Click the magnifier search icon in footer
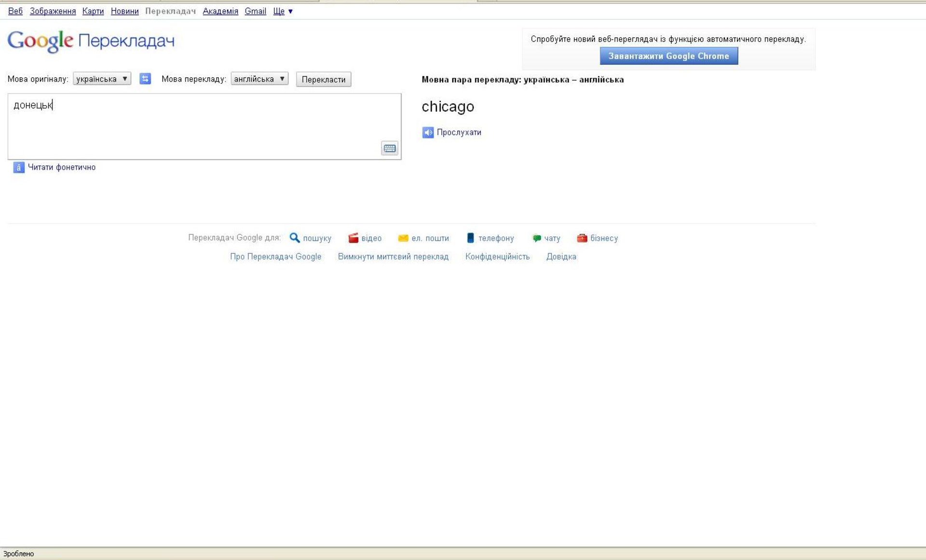The width and height of the screenshot is (926, 560). [x=295, y=238]
